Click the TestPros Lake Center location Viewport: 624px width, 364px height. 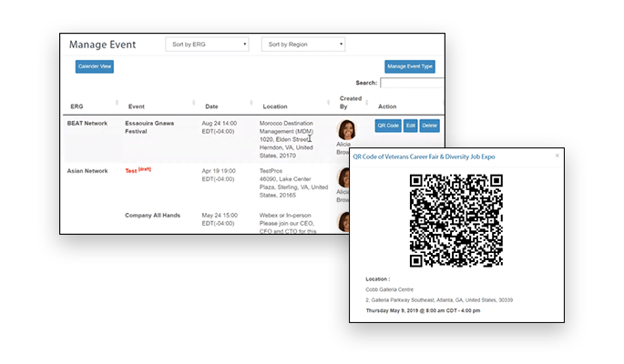[x=293, y=183]
